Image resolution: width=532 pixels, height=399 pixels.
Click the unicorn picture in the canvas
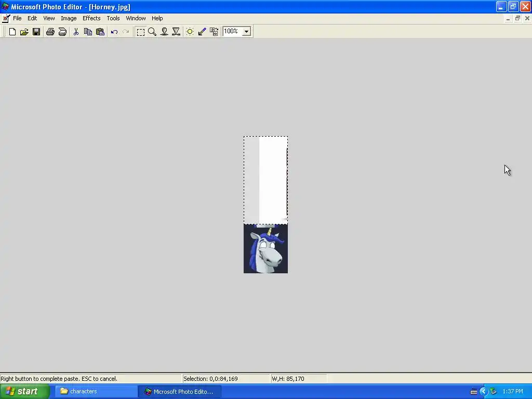tap(265, 249)
